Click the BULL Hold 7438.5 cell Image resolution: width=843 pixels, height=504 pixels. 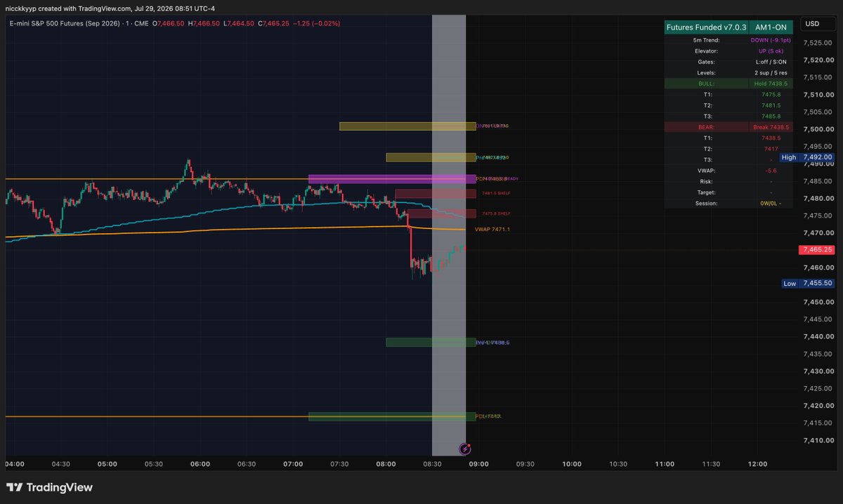(771, 84)
